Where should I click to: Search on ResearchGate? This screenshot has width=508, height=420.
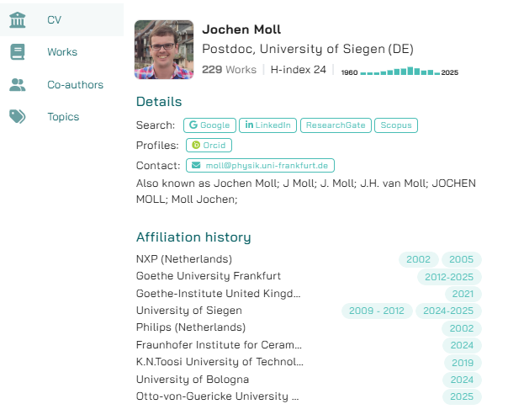click(x=335, y=125)
